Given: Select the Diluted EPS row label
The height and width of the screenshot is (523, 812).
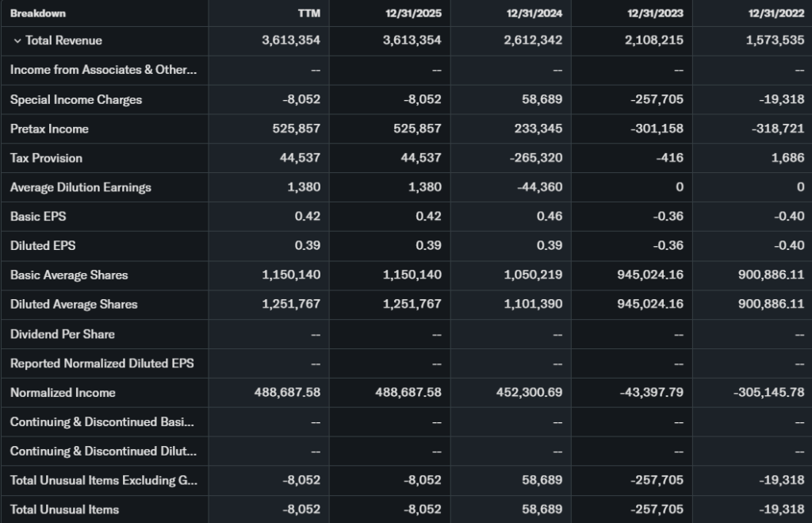Looking at the screenshot, I should (x=43, y=245).
